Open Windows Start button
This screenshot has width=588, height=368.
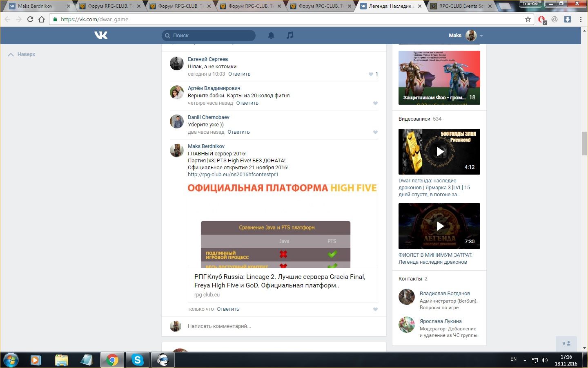click(11, 360)
